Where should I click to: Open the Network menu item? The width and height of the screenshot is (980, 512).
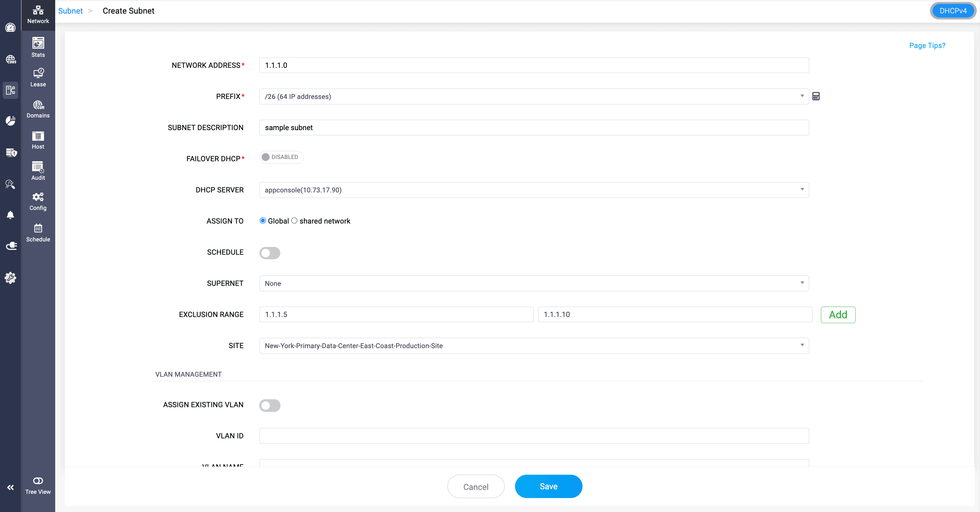38,15
